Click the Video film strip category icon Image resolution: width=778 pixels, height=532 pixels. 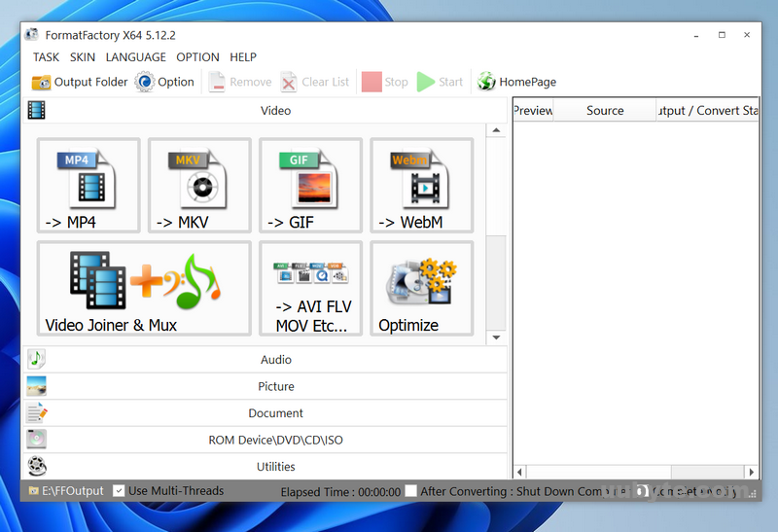point(36,110)
